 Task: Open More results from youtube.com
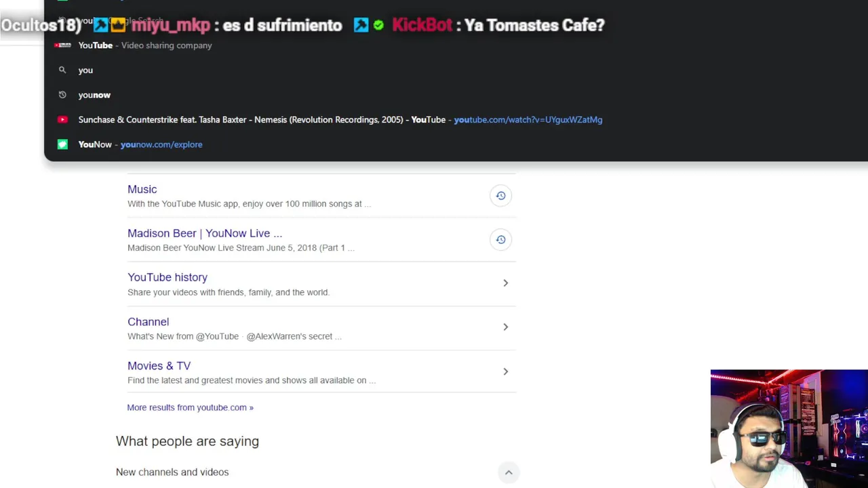[190, 407]
